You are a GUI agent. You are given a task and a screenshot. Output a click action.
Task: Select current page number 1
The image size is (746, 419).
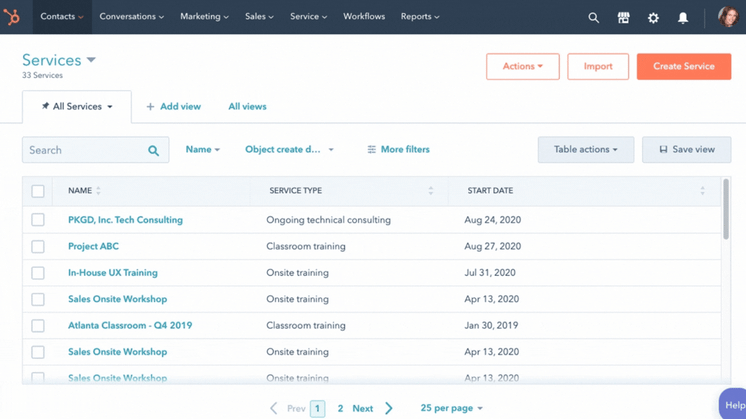pos(317,409)
